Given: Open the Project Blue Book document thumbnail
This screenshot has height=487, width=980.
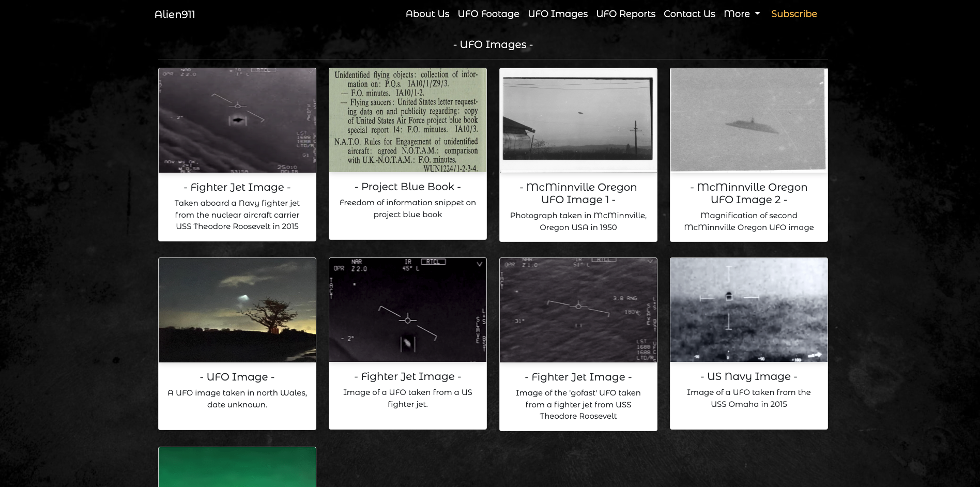Looking at the screenshot, I should 408,120.
